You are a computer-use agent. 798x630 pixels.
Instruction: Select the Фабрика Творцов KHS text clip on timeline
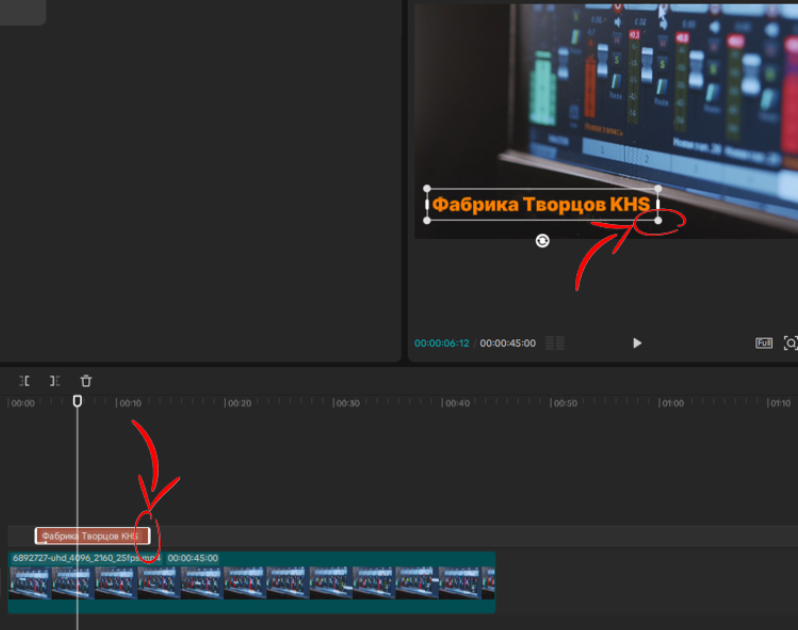(92, 536)
